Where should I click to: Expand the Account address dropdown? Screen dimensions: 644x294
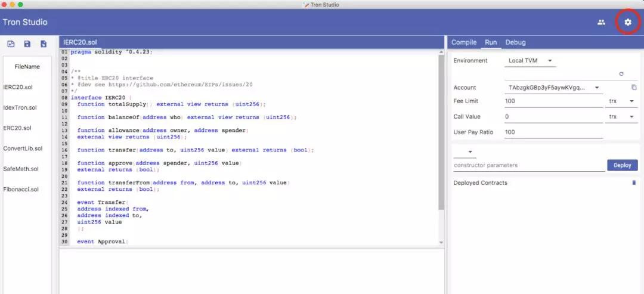click(x=553, y=88)
